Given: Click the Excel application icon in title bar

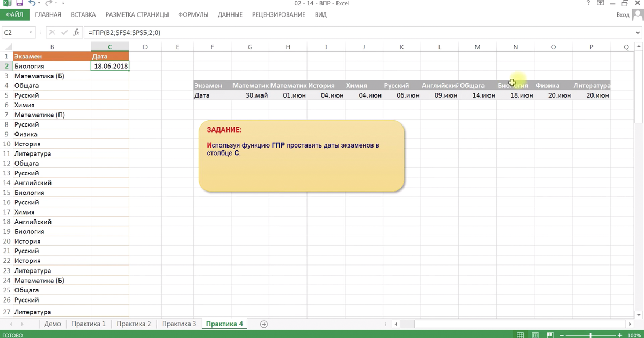Looking at the screenshot, I should (6, 4).
